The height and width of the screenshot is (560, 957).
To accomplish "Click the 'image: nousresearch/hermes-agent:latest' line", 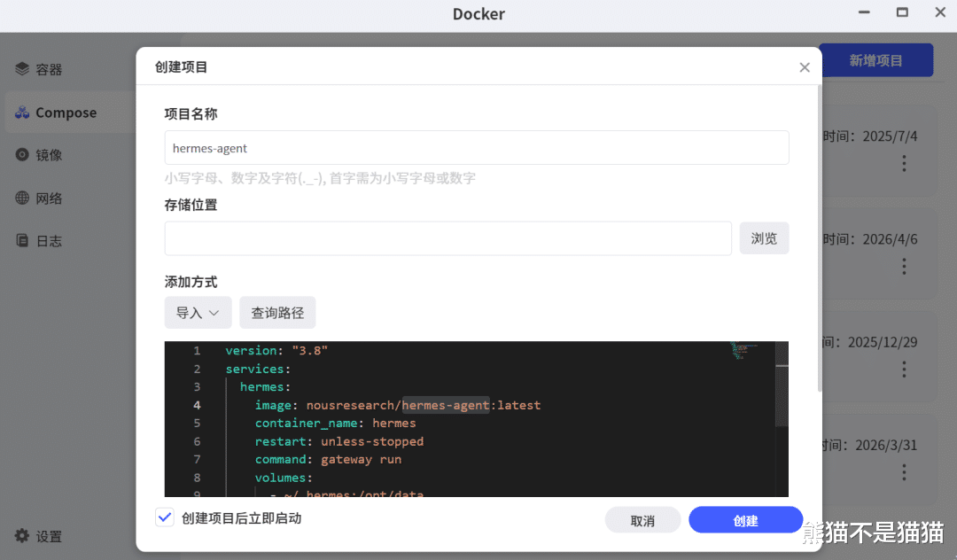I will (x=398, y=405).
